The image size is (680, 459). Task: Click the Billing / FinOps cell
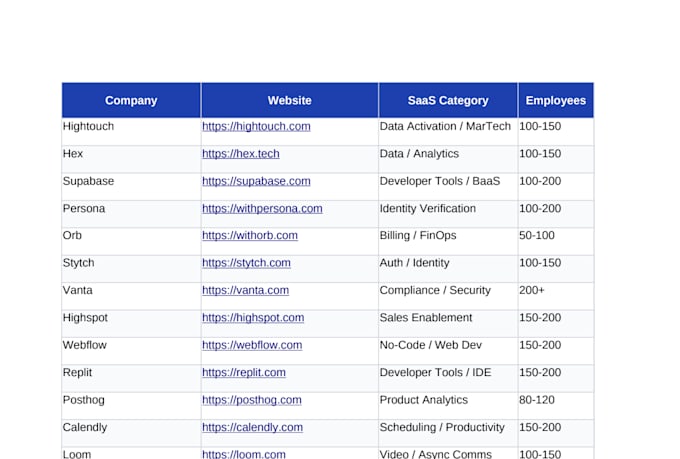click(448, 241)
